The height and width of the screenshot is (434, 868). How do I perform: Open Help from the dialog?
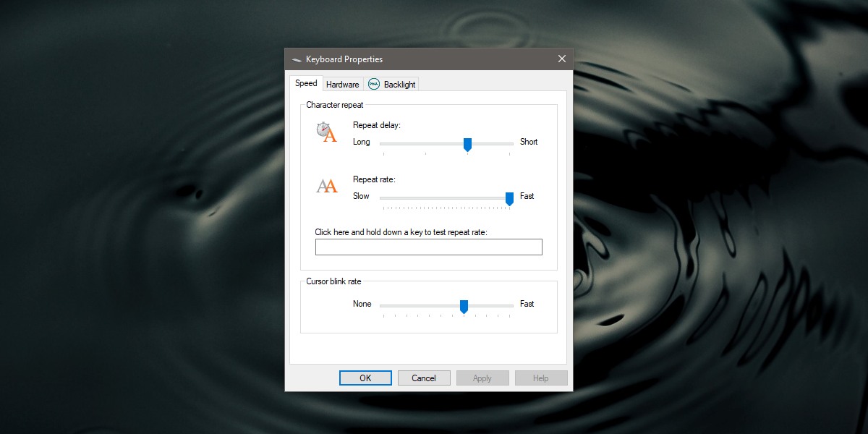[541, 378]
